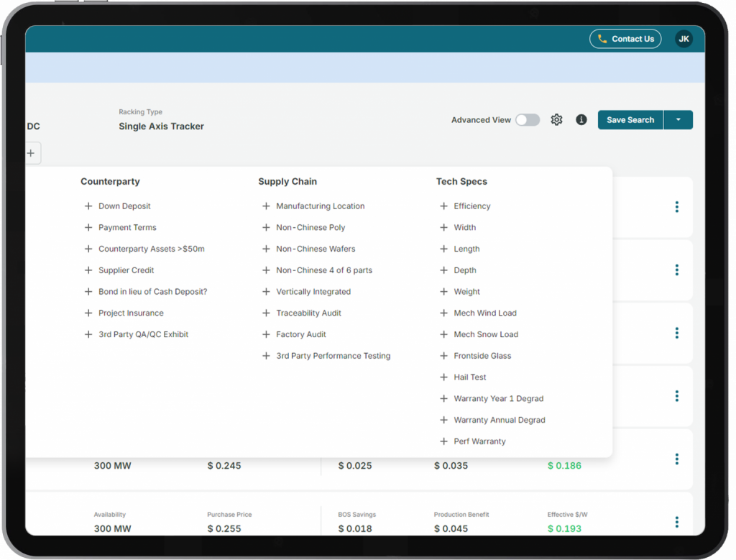Open three-dot menu for $0.193 row
Image resolution: width=736 pixels, height=560 pixels.
click(x=676, y=522)
